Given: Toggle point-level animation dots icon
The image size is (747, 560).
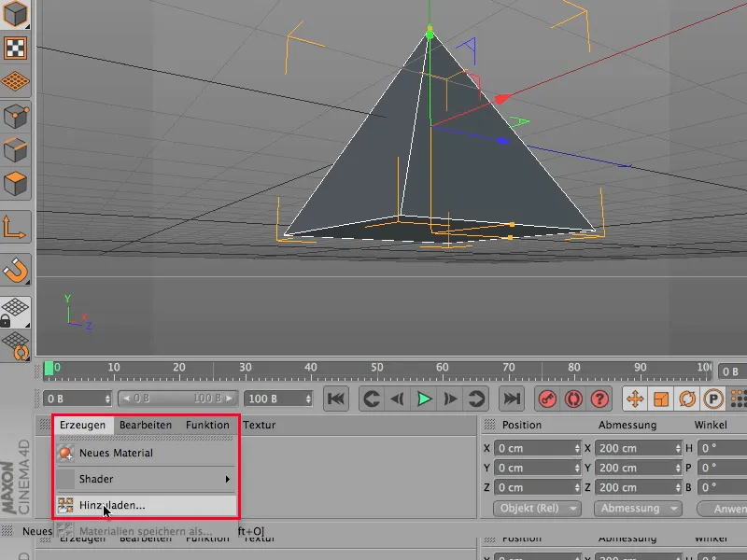Looking at the screenshot, I should pyautogui.click(x=739, y=399).
